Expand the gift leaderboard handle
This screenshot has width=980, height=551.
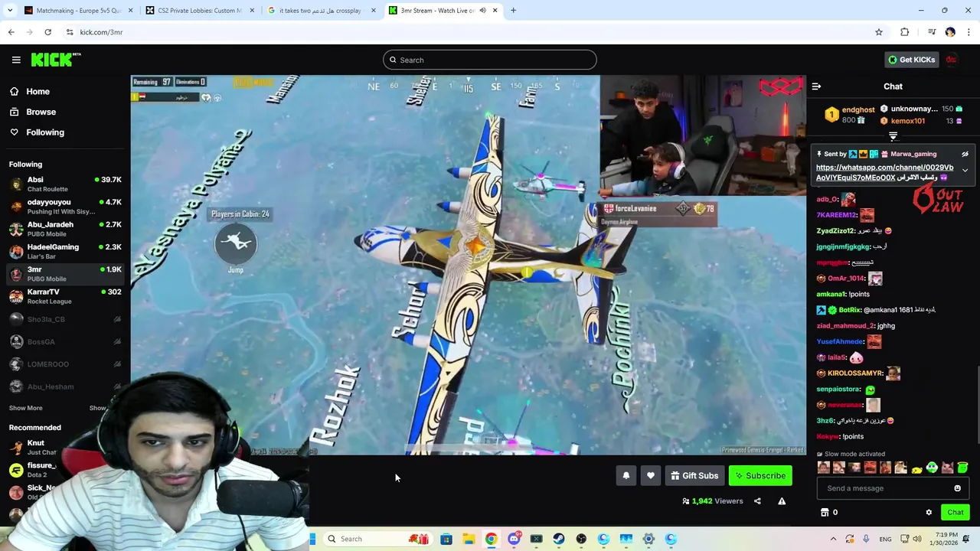click(893, 136)
